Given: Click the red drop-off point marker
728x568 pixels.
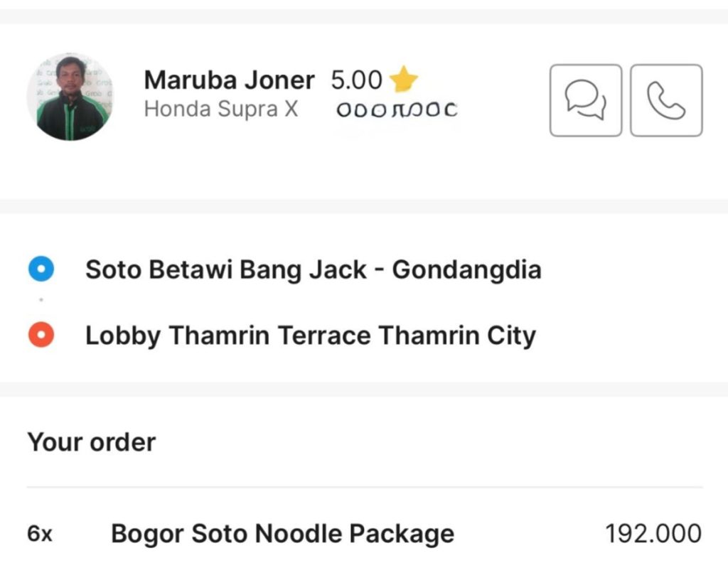Looking at the screenshot, I should 41,335.
